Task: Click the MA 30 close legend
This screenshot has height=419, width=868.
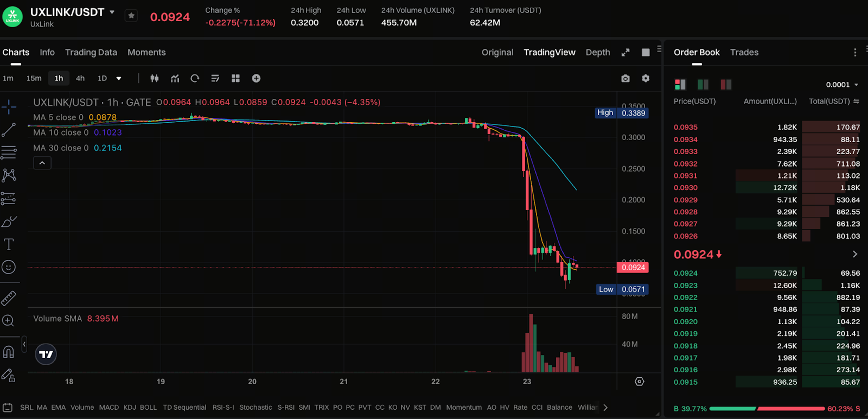Action: [x=78, y=148]
